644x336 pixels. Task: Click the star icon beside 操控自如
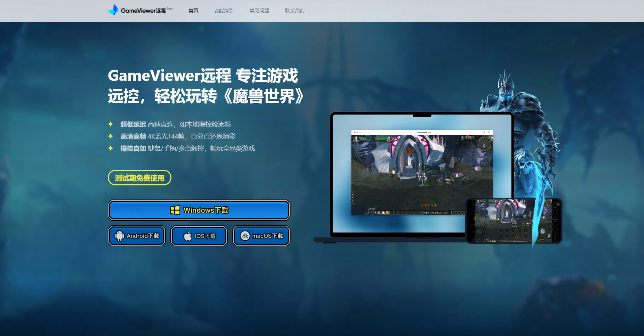tap(111, 148)
